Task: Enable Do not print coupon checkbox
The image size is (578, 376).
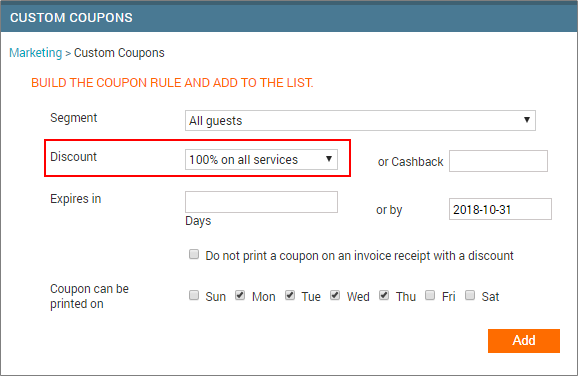Action: pyautogui.click(x=194, y=254)
